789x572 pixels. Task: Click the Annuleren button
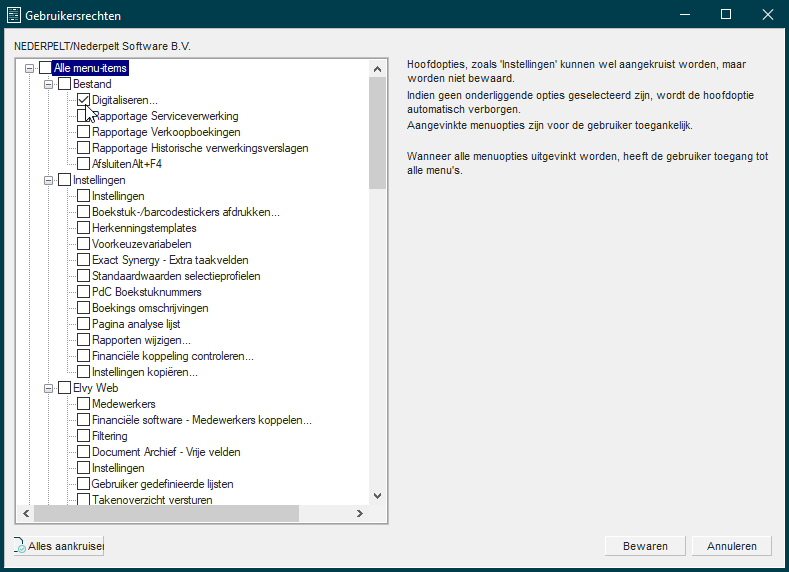click(x=732, y=546)
